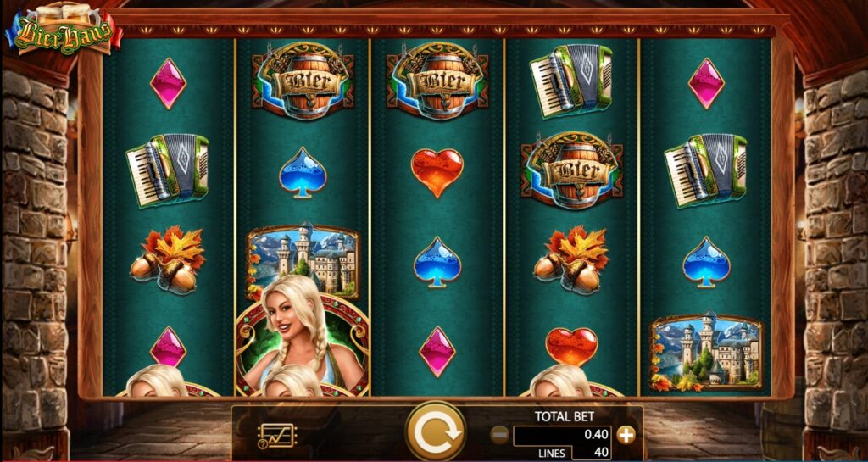Image resolution: width=868 pixels, height=462 pixels.
Task: Click the accordion at top of fourth reel
Action: [x=571, y=81]
